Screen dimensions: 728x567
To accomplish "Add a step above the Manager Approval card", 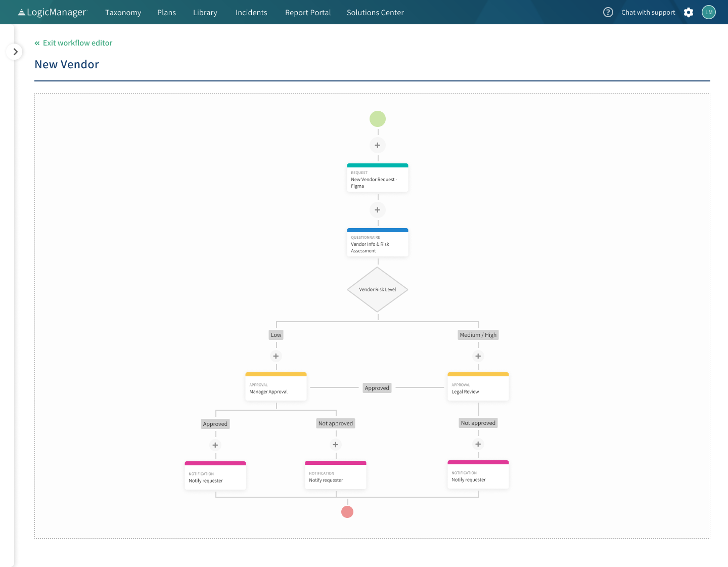I will (276, 356).
